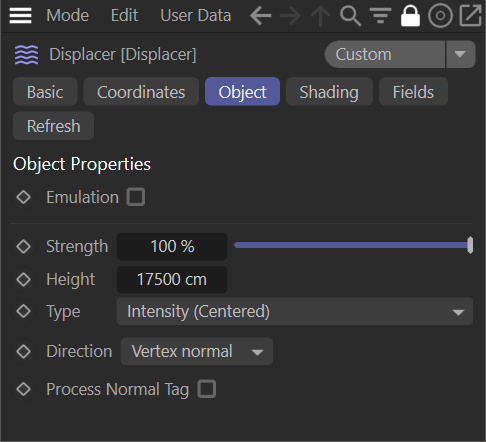Image resolution: width=486 pixels, height=442 pixels.
Task: Open the Type Intensity (Centered) dropdown
Action: click(295, 311)
